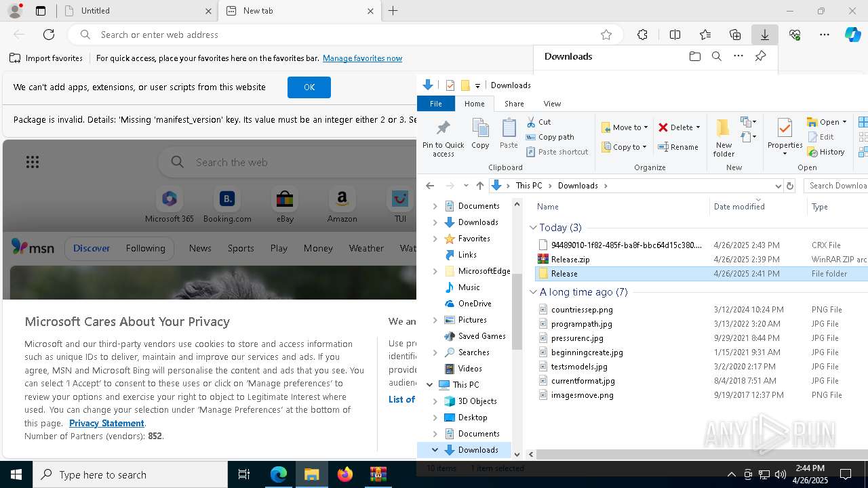Click OK on extension warning
Image resolution: width=868 pixels, height=488 pixels.
pos(309,87)
